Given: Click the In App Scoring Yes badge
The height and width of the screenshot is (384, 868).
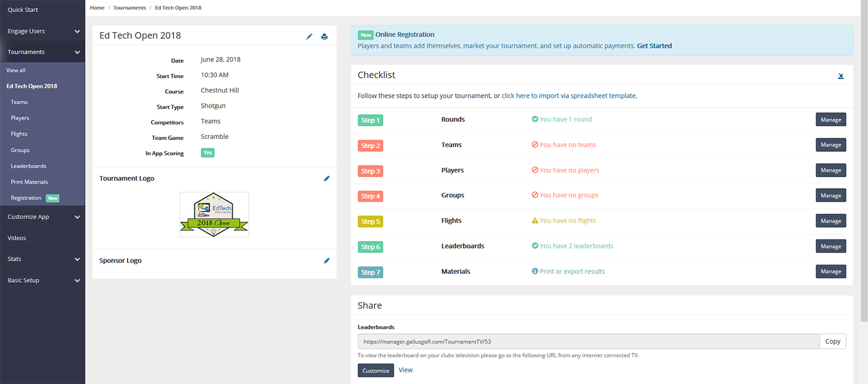Looking at the screenshot, I should click(x=207, y=153).
